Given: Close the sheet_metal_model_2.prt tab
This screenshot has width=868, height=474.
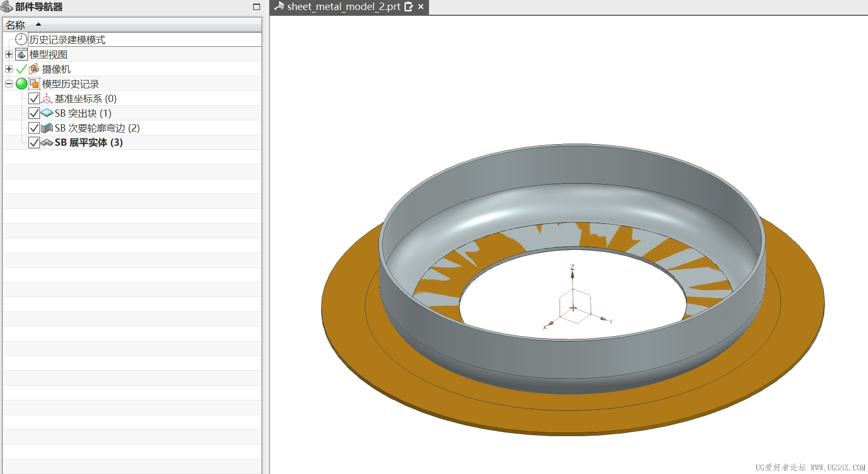Looking at the screenshot, I should click(x=421, y=7).
